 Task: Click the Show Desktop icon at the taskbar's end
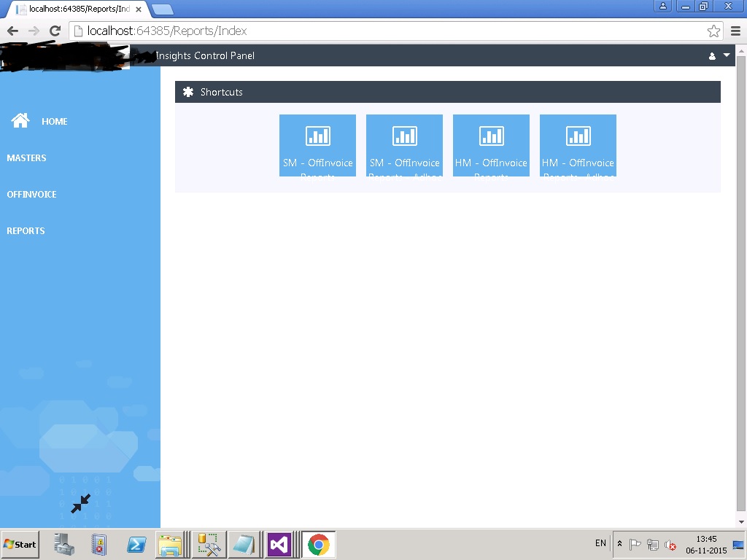pos(738,545)
